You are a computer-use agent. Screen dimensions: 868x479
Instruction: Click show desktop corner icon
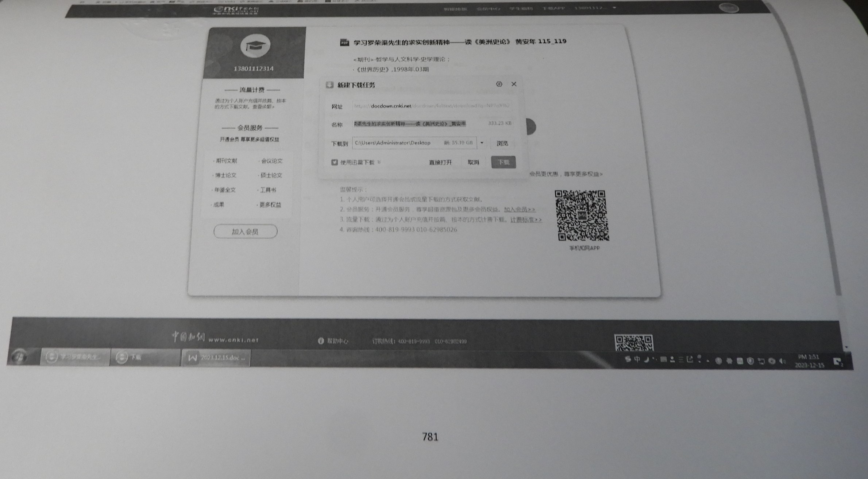click(x=838, y=362)
